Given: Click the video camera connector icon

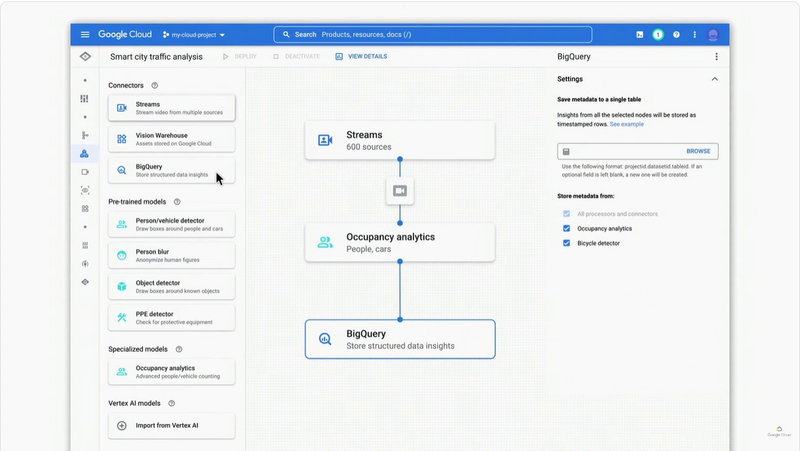Looking at the screenshot, I should point(400,191).
